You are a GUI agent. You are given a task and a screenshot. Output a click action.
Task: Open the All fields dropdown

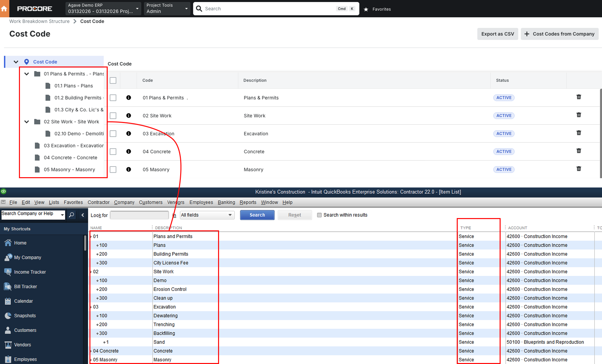(207, 215)
